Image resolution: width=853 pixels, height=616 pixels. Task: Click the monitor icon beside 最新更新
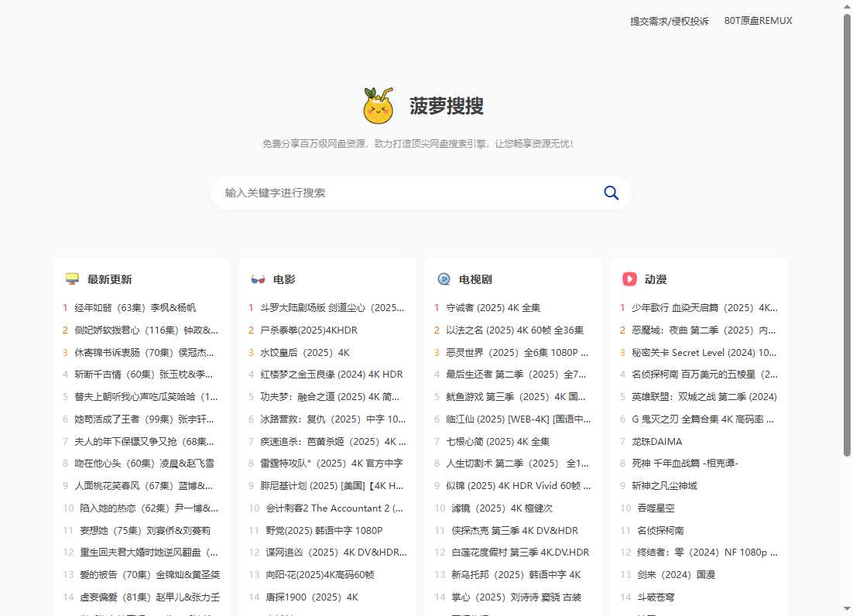pos(72,279)
